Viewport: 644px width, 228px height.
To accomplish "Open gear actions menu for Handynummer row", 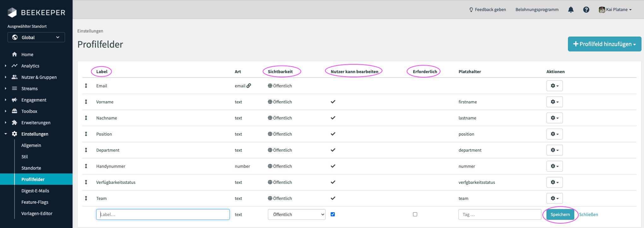I will [554, 166].
